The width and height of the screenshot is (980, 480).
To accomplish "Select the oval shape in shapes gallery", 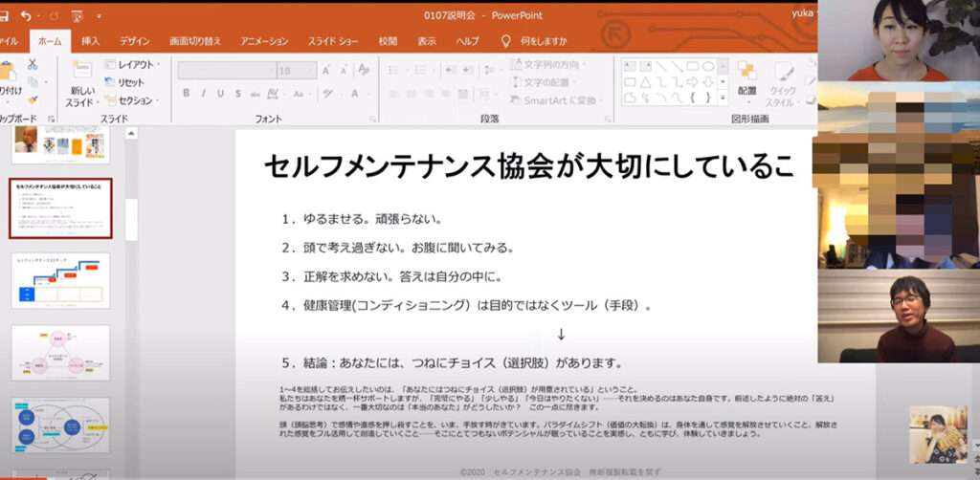I will 708,66.
